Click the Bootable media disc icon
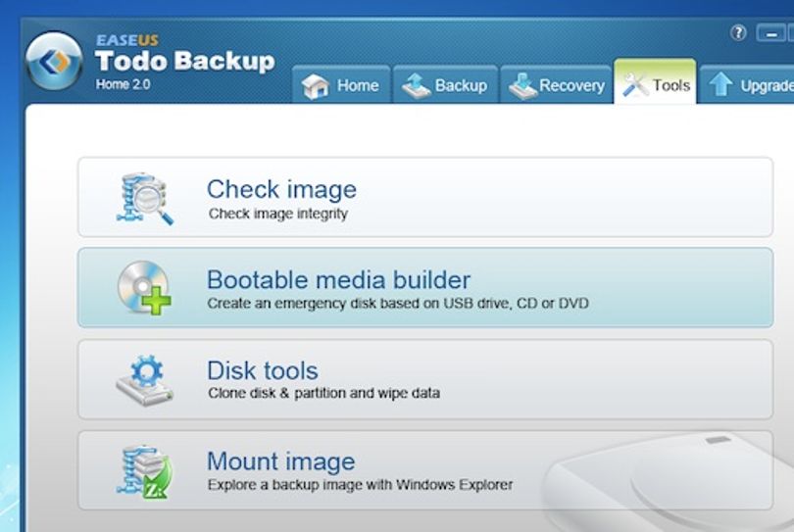 click(144, 287)
